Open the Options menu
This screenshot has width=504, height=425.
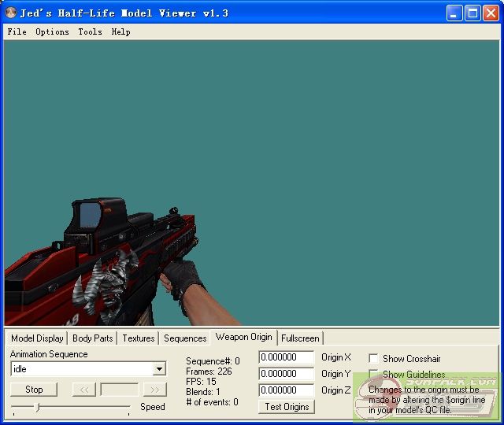point(52,31)
